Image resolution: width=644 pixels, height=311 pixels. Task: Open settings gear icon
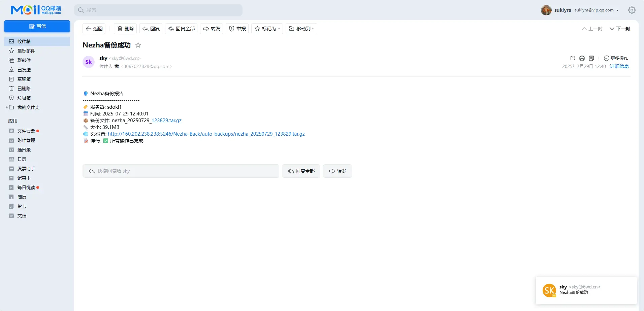tap(632, 10)
